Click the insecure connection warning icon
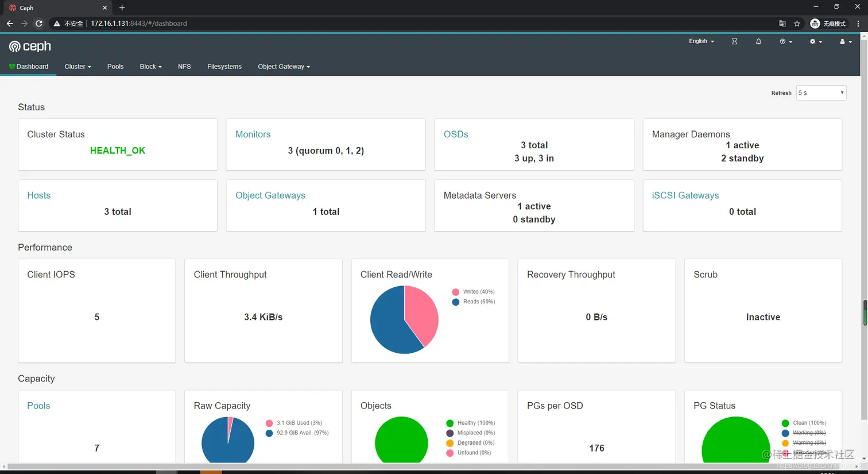 click(57, 24)
